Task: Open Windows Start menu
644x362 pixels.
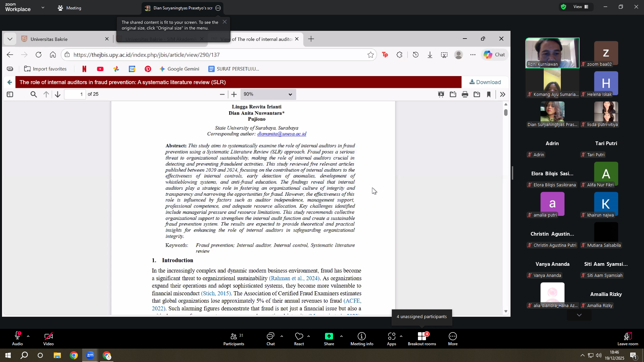Action: click(8, 355)
